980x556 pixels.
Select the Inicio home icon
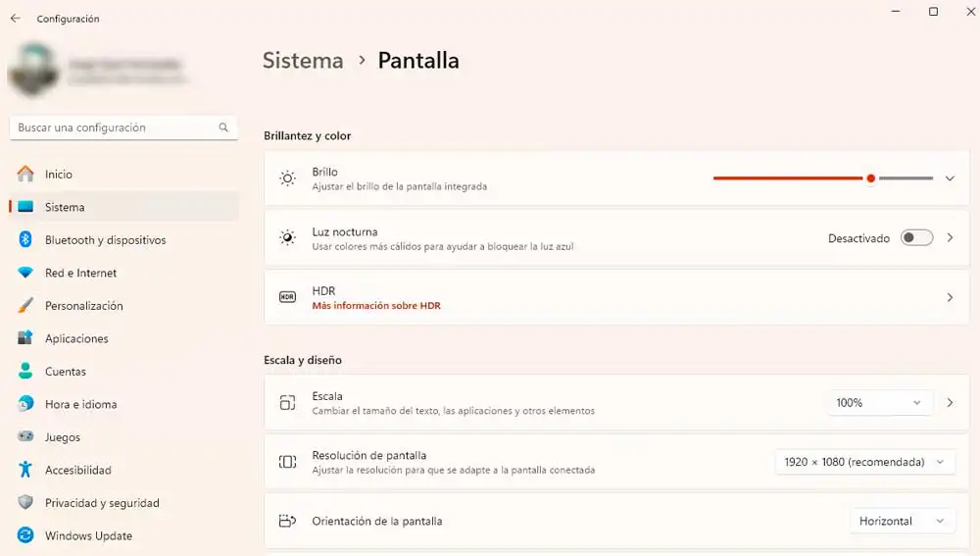pyautogui.click(x=25, y=174)
